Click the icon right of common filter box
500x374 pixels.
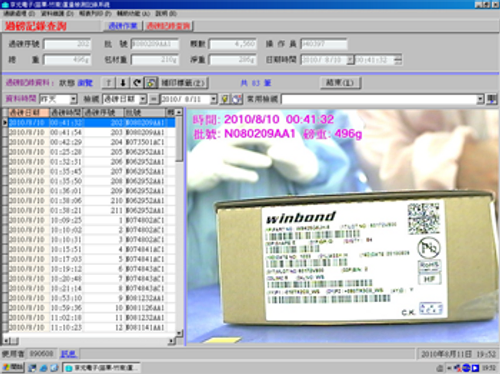[x=492, y=99]
